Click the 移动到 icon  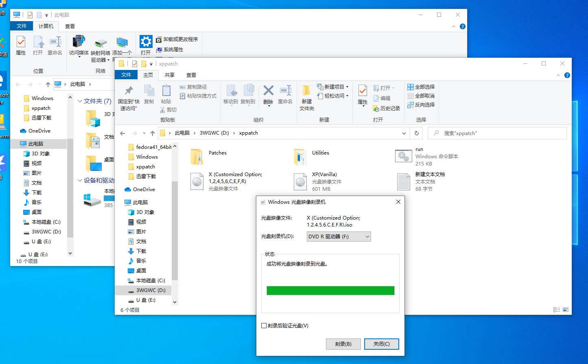[x=231, y=91]
